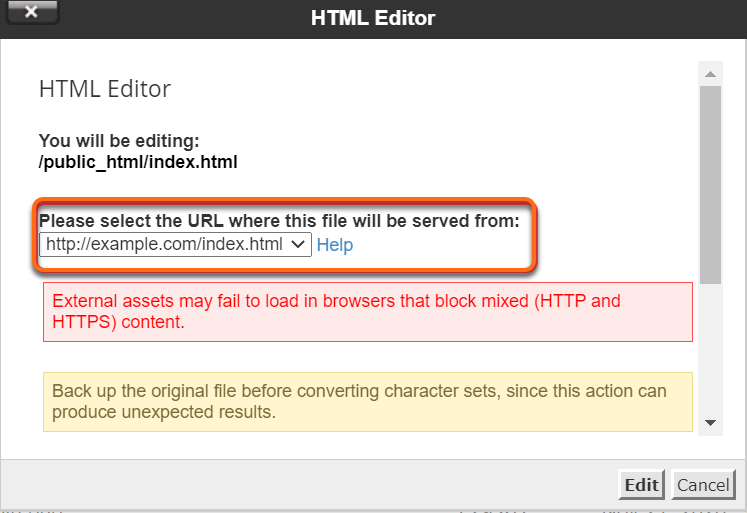
Task: Click the 'You will be editing:' text
Action: point(119,142)
